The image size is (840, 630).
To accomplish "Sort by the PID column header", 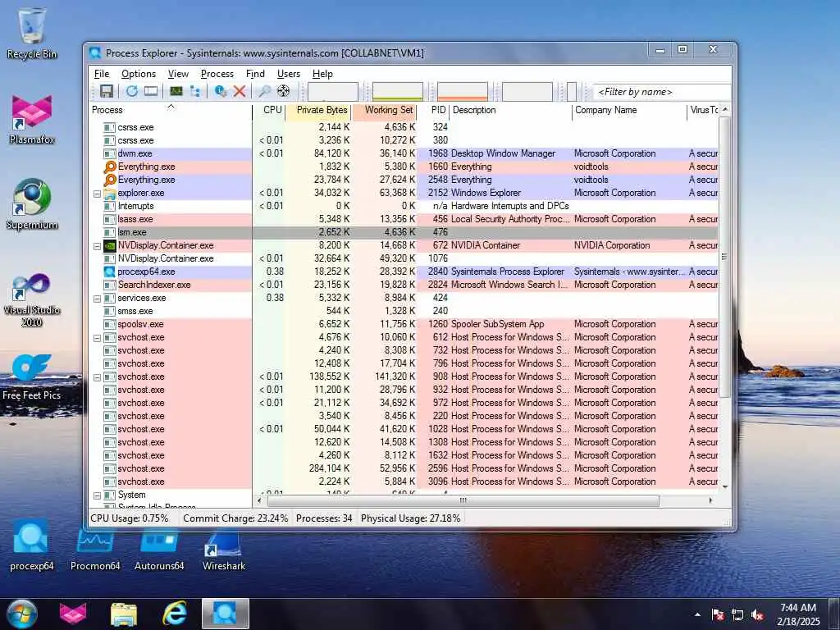I will click(x=433, y=111).
